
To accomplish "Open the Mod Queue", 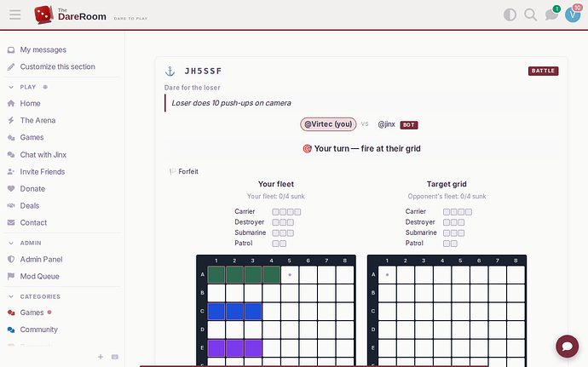I will coord(39,276).
